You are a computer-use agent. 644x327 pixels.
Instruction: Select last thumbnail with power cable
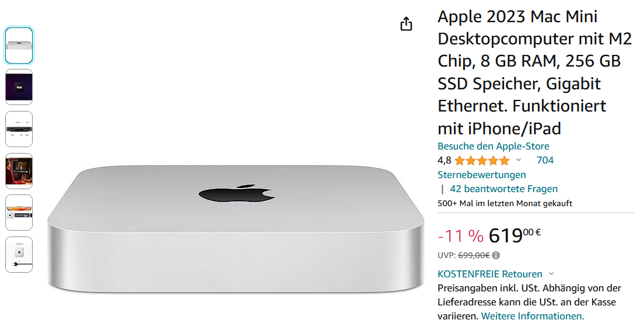tap(19, 255)
